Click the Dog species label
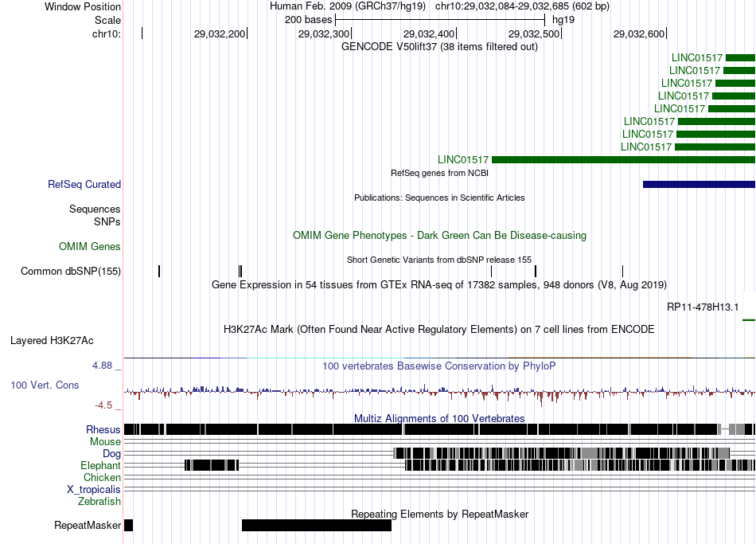This screenshot has width=756, height=544. point(111,453)
